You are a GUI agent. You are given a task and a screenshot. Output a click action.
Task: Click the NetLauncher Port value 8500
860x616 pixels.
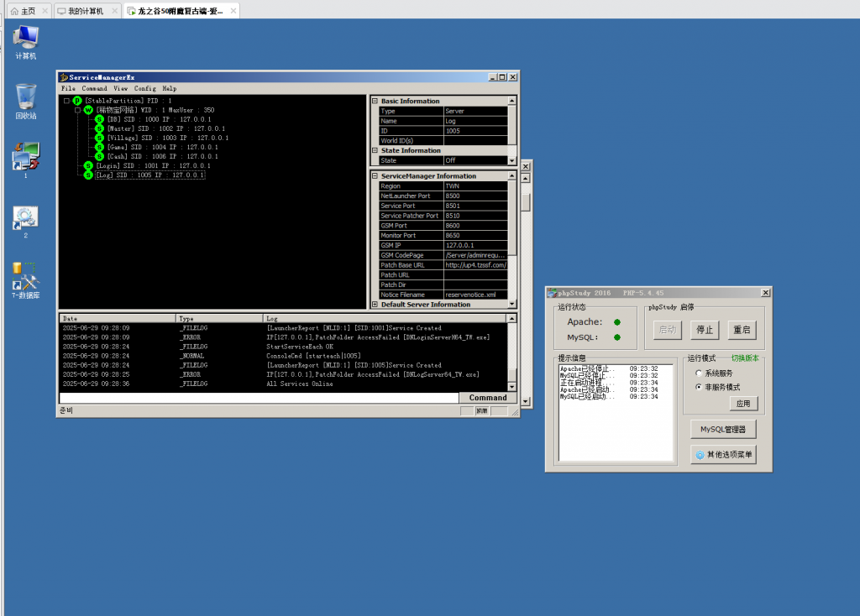tap(475, 196)
